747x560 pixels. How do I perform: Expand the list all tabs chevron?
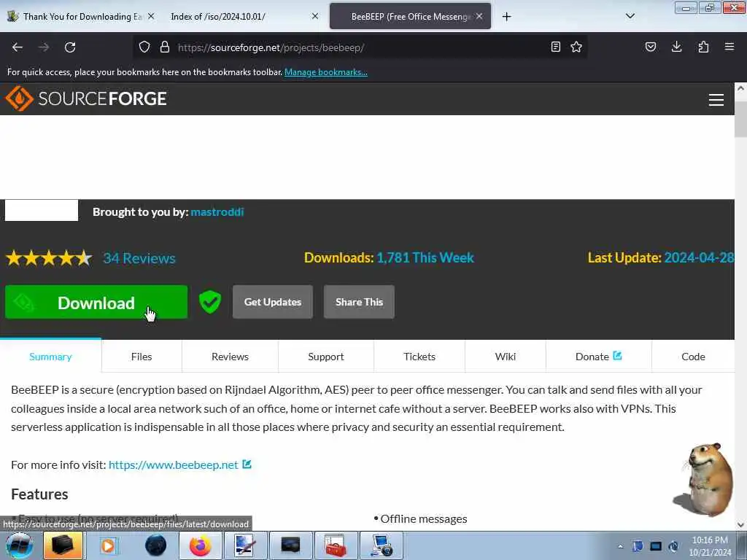click(x=630, y=16)
